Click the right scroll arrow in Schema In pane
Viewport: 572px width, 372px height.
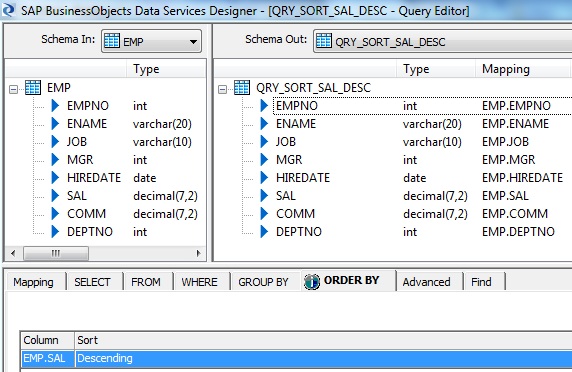tap(198, 253)
